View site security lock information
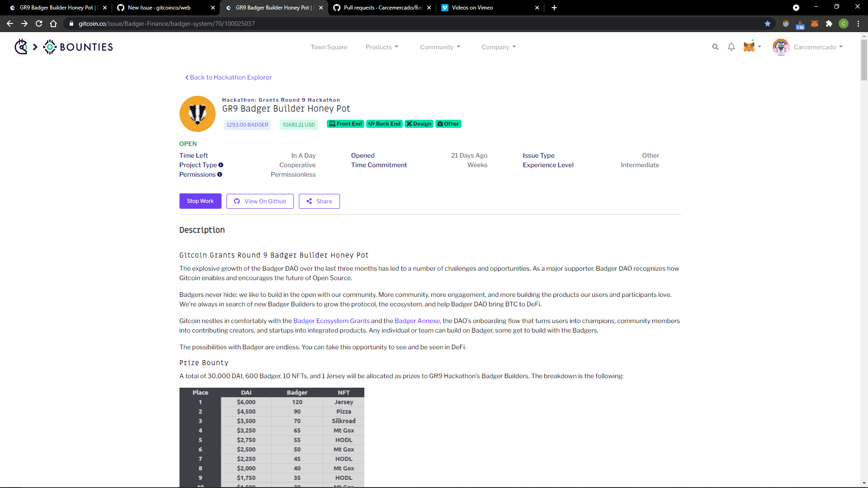The image size is (868, 488). (71, 23)
